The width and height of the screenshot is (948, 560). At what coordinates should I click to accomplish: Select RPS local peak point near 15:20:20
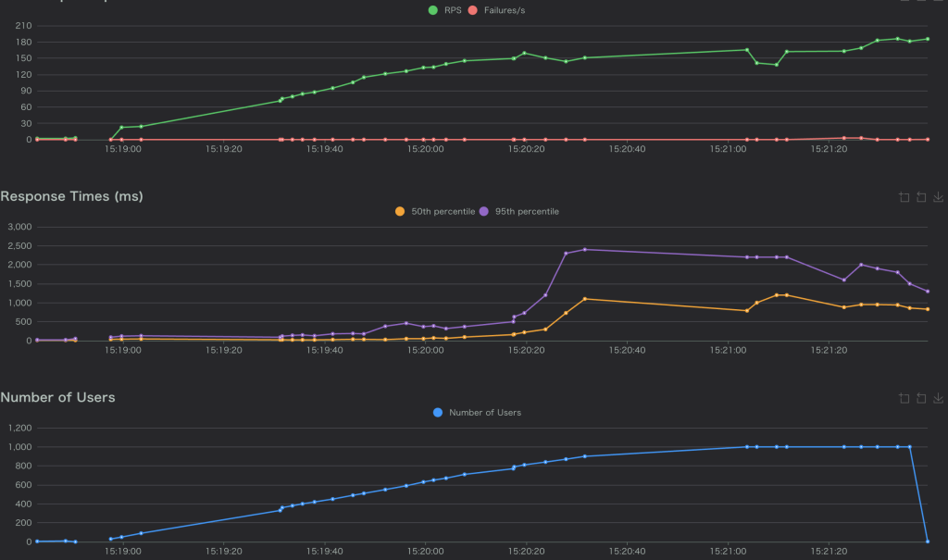[x=524, y=53]
